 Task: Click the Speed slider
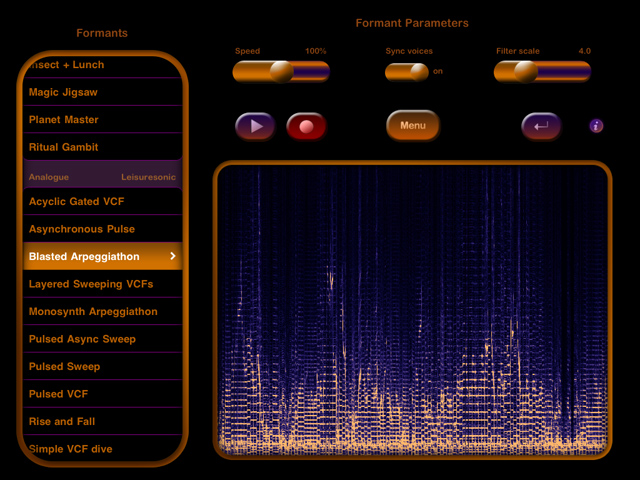coord(281,71)
